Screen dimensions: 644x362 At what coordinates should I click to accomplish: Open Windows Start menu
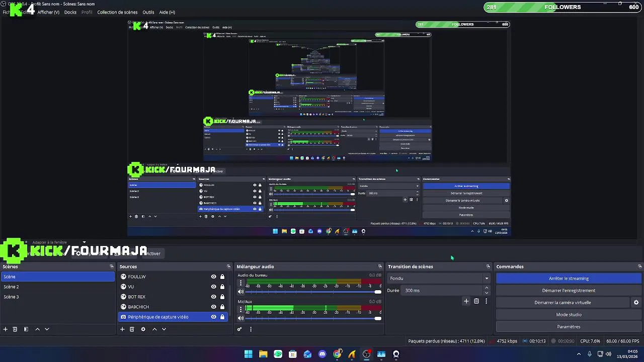pyautogui.click(x=248, y=354)
